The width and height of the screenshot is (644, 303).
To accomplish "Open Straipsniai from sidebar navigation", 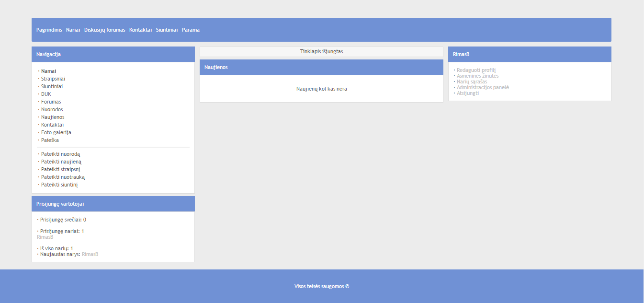I will 53,79.
